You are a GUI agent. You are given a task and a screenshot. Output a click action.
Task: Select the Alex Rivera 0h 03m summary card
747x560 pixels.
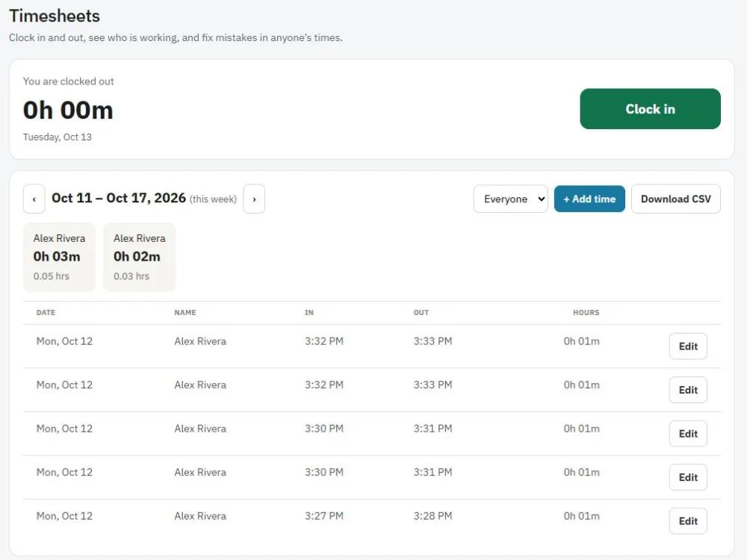point(59,257)
